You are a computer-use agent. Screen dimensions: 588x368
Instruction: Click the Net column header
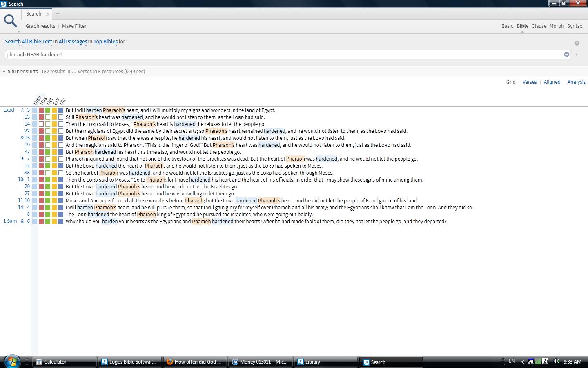coord(50,101)
